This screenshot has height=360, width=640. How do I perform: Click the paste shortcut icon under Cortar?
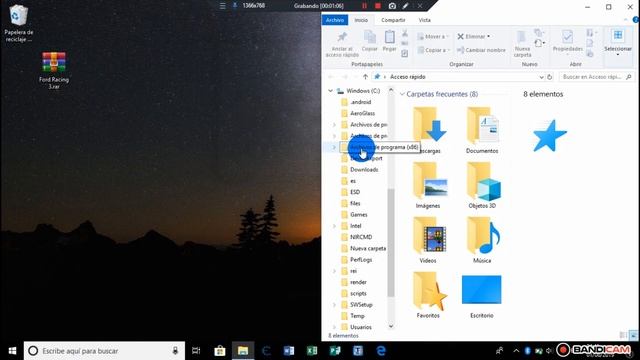404,53
